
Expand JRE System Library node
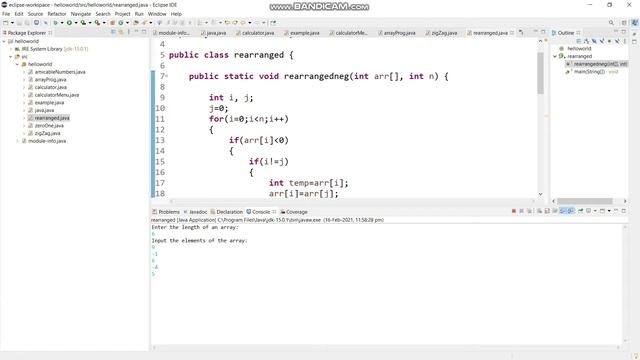point(11,49)
